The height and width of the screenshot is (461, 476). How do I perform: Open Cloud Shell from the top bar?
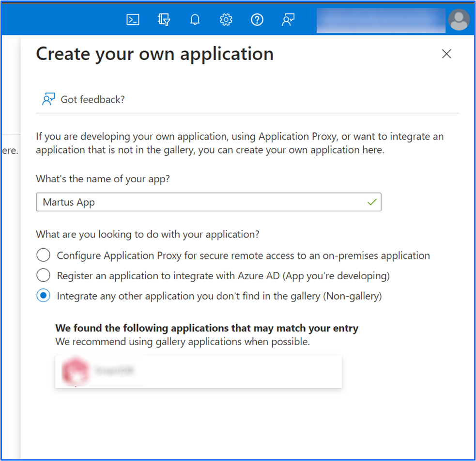pyautogui.click(x=133, y=20)
